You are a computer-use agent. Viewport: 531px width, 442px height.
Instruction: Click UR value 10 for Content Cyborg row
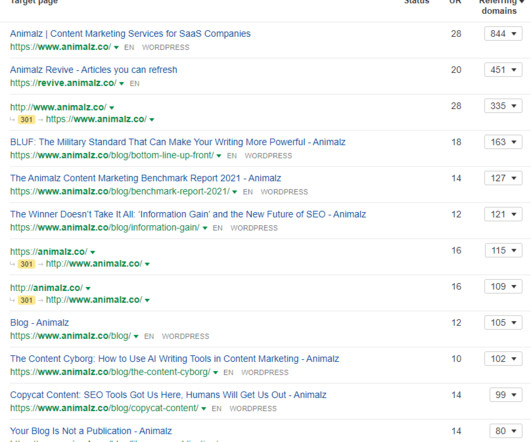coord(456,359)
